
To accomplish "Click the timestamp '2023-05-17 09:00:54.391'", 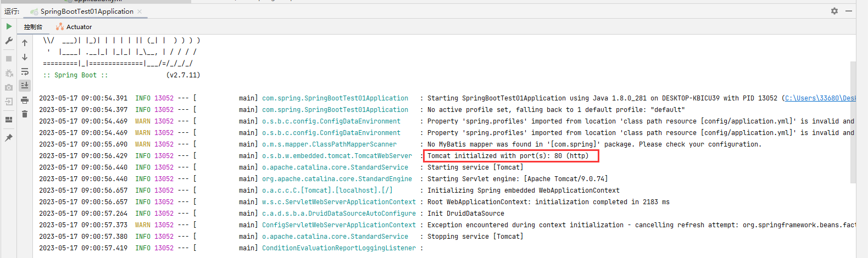I will pyautogui.click(x=83, y=98).
